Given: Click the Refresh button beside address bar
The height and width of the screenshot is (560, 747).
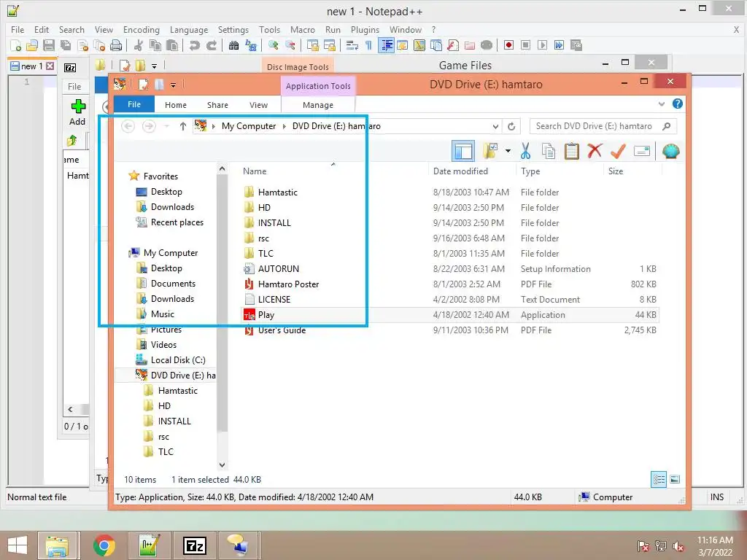Looking at the screenshot, I should point(511,126).
